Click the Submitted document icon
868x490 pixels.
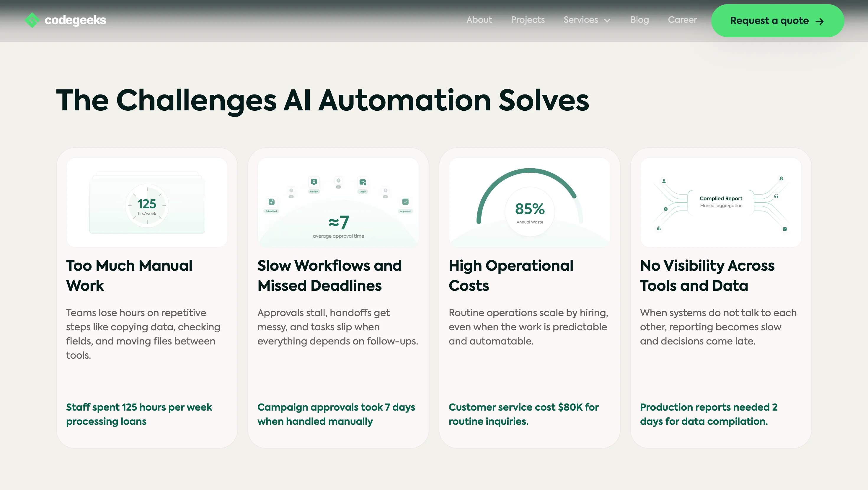click(x=272, y=202)
